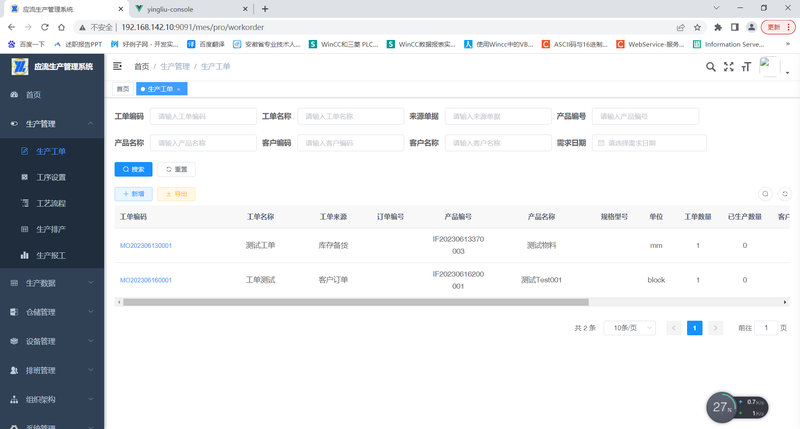800x429 pixels.
Task: Open a new browser tab
Action: [x=265, y=9]
